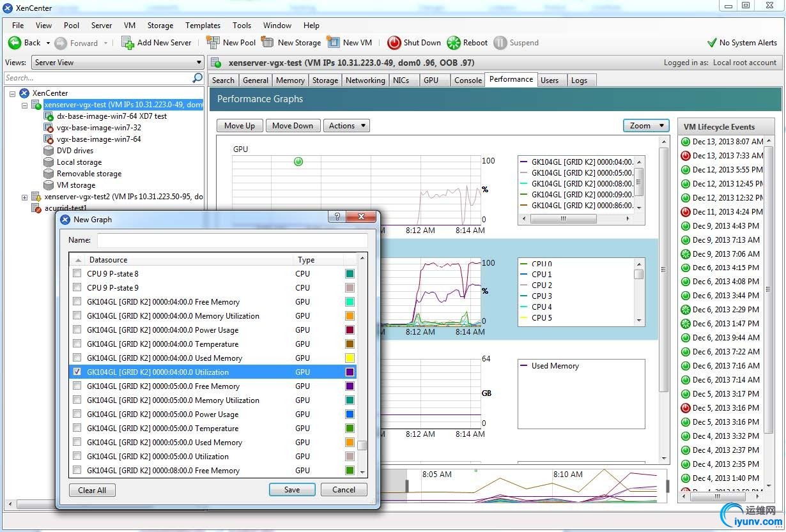Click the yellow swatch for 04:00.0 Used Memory
This screenshot has width=786, height=532.
(x=350, y=358)
